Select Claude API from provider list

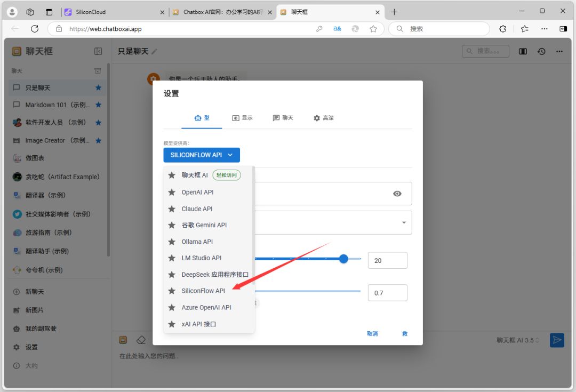click(209, 209)
